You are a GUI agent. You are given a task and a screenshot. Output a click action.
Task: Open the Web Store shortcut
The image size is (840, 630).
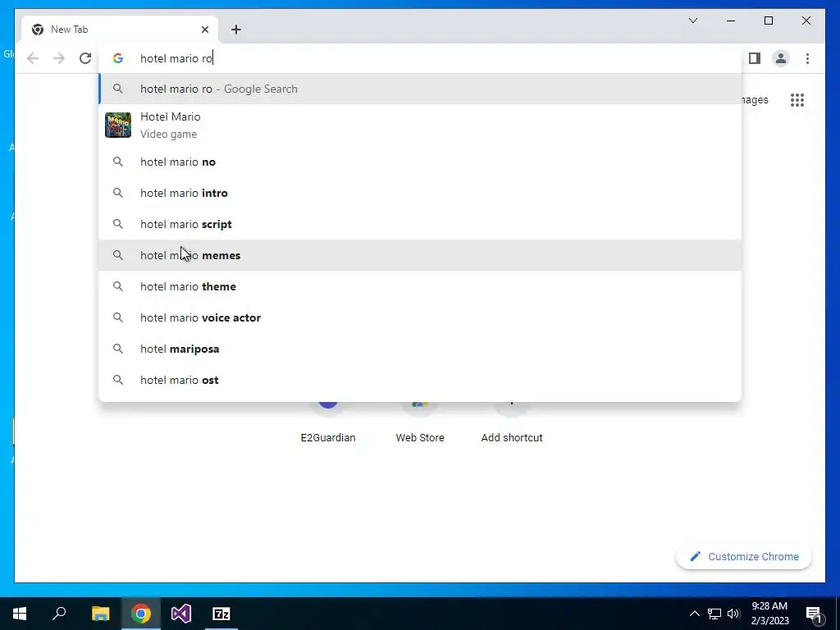coord(420,423)
